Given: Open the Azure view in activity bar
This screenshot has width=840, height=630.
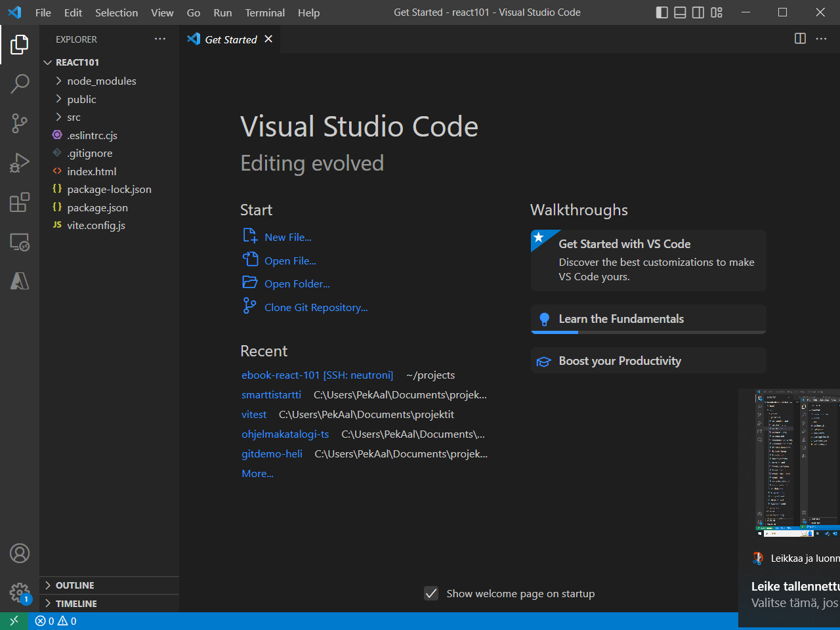Looking at the screenshot, I should (x=20, y=281).
